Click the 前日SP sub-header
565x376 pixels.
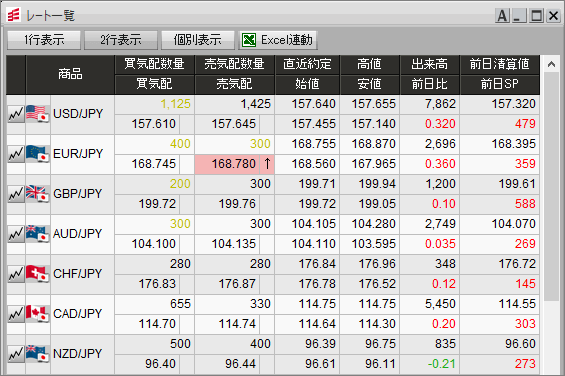pyautogui.click(x=500, y=84)
